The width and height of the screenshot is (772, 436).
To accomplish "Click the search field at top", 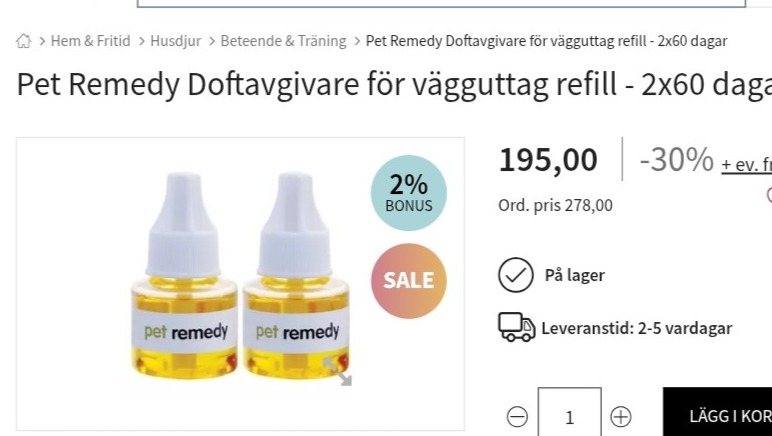I will [441, 3].
